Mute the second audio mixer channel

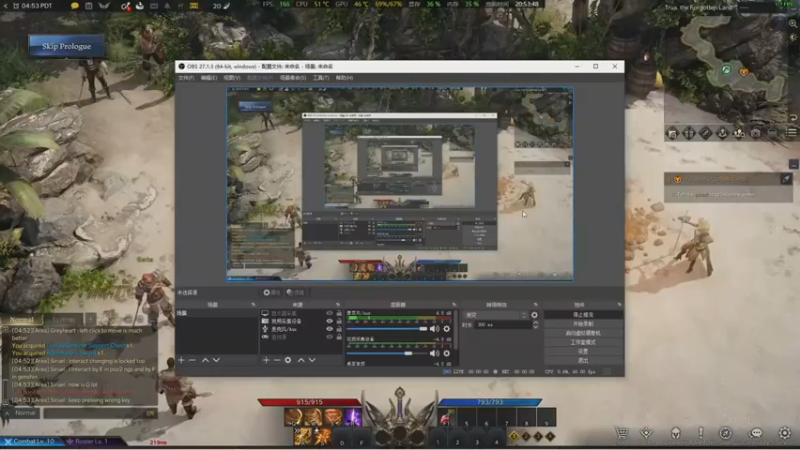[434, 353]
